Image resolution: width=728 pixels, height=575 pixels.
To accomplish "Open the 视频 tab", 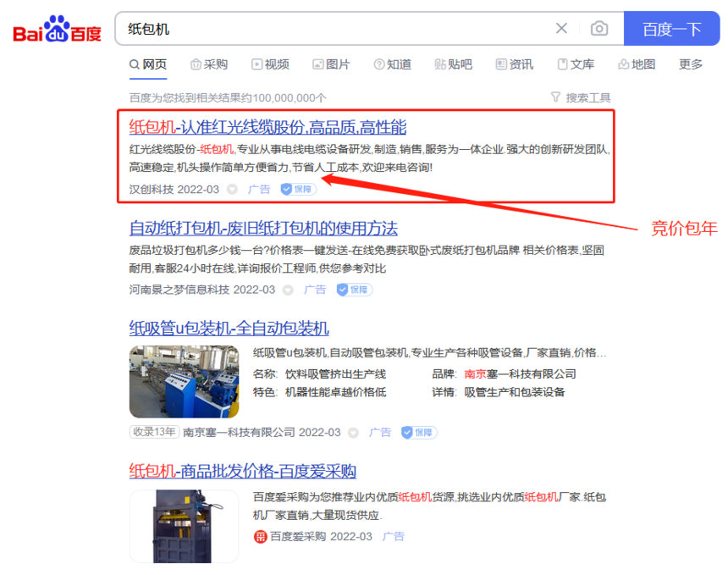I will [x=270, y=64].
